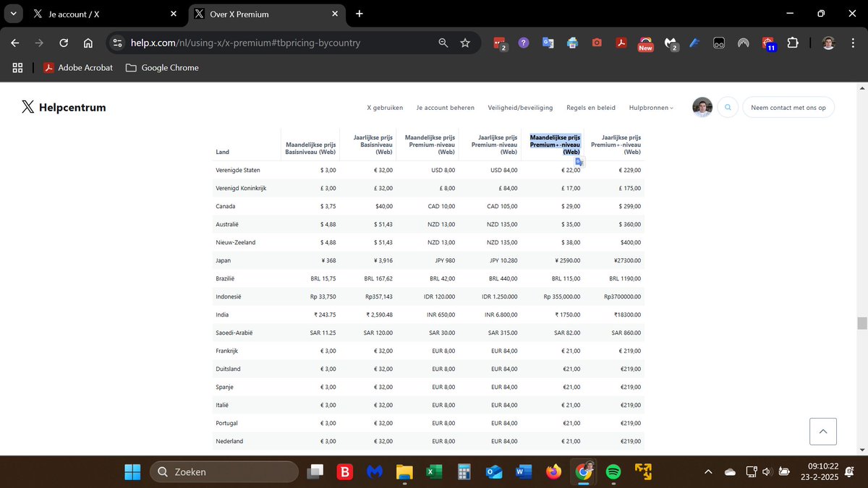Click the help center profile picture
The image size is (868, 488).
[x=702, y=107]
